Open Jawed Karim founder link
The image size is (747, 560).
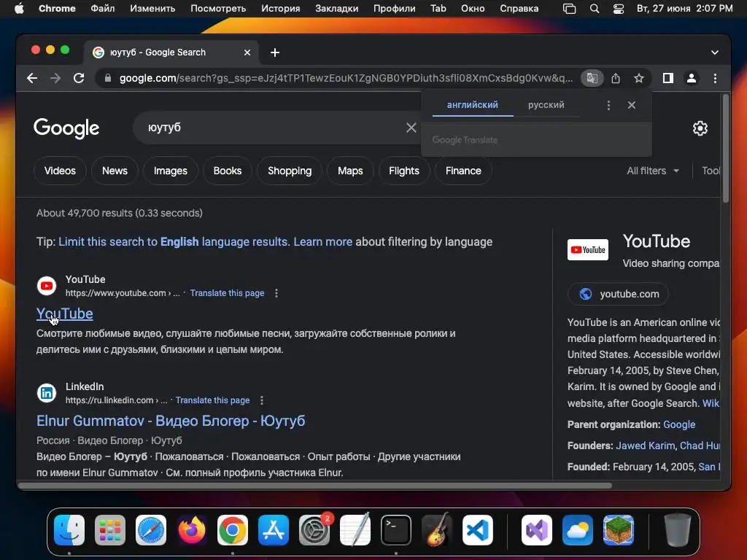click(645, 446)
